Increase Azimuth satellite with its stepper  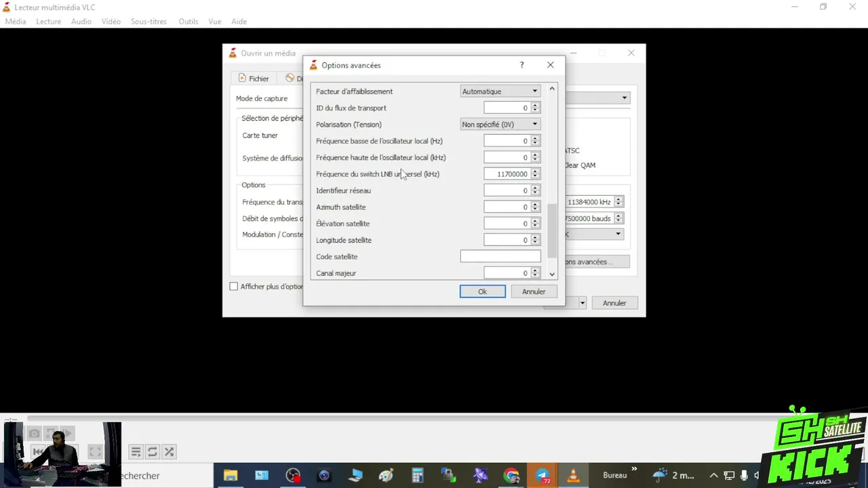[x=535, y=204]
